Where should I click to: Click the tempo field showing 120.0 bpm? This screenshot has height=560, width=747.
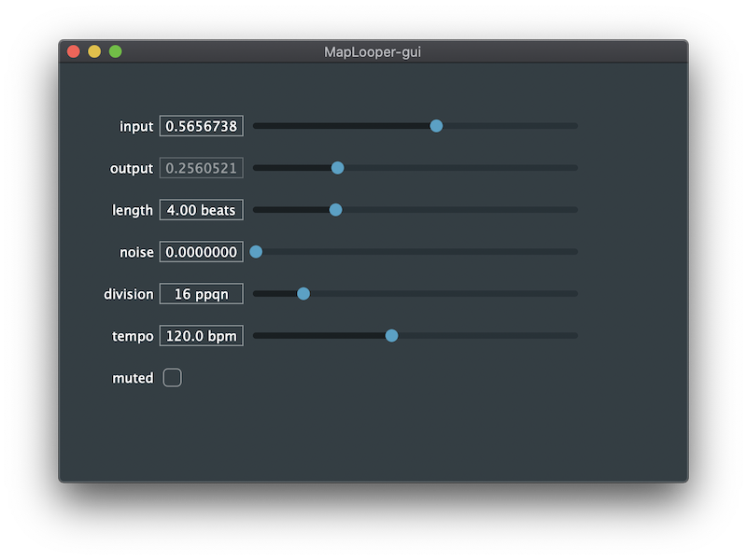(x=201, y=336)
